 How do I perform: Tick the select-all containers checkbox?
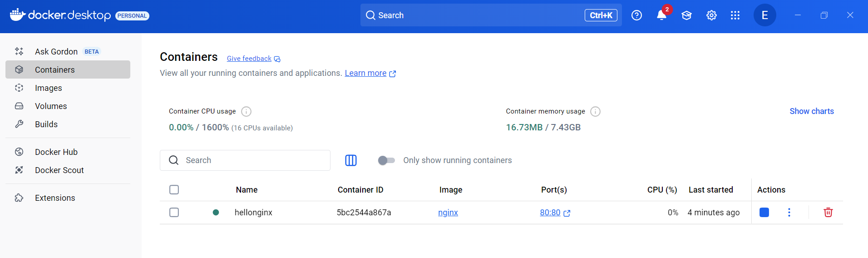point(174,190)
